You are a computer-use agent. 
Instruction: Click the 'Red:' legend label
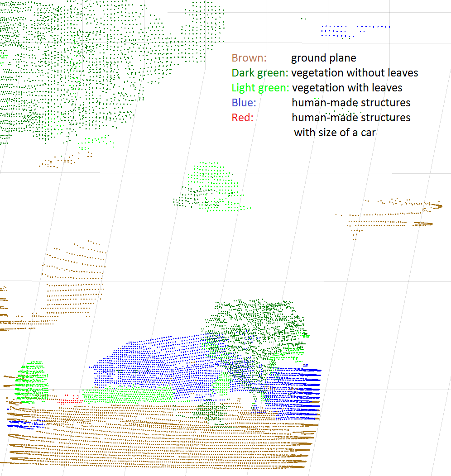[x=242, y=118]
